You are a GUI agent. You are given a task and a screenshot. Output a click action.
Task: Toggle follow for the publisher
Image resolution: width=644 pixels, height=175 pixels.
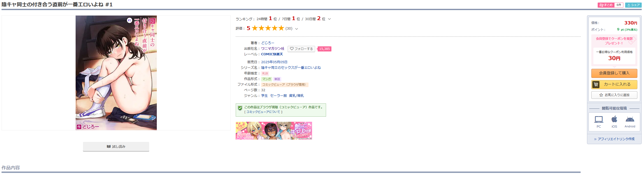pos(301,49)
